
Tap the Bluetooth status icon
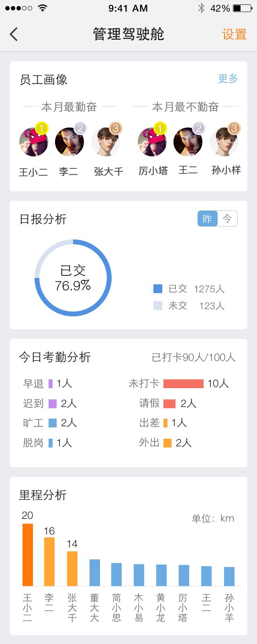coord(201,8)
